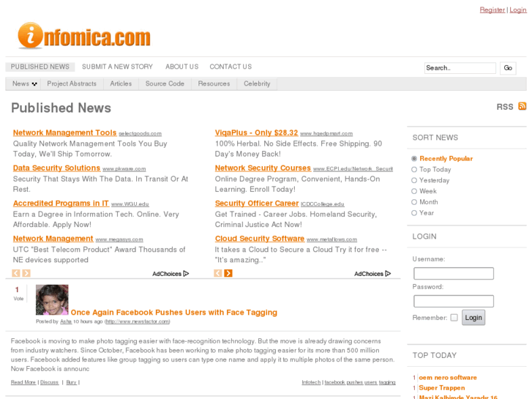Focus the Search input field
Screen dimensions: 532x399
tap(460, 68)
